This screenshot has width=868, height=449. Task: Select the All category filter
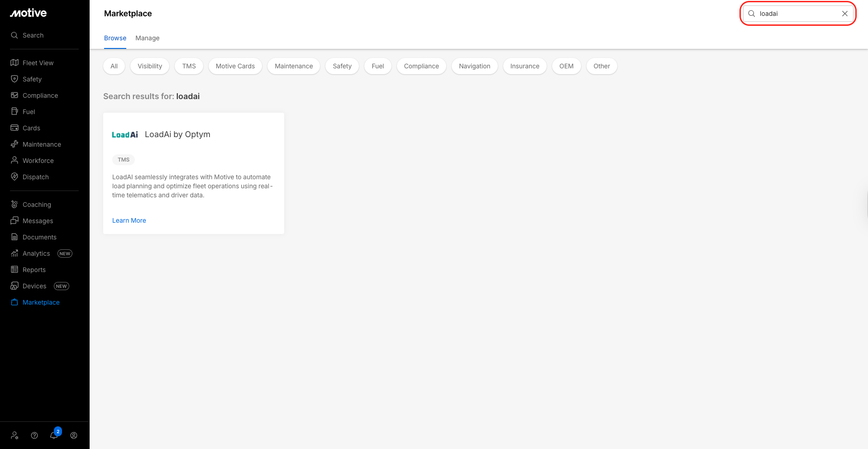coord(114,66)
